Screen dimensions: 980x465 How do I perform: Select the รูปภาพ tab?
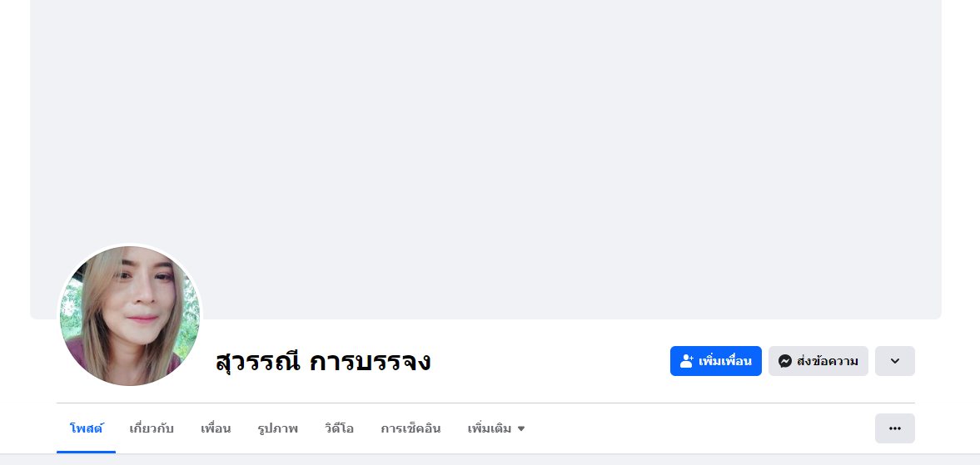point(277,428)
